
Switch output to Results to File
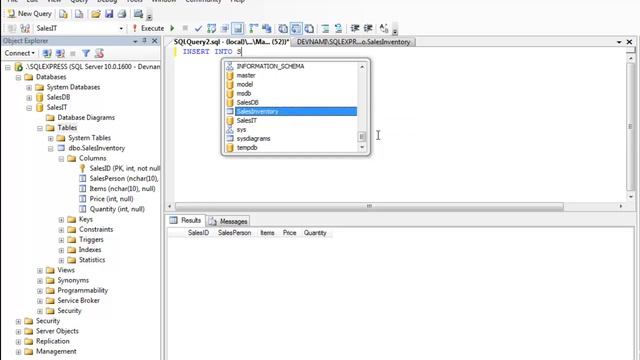point(309,28)
